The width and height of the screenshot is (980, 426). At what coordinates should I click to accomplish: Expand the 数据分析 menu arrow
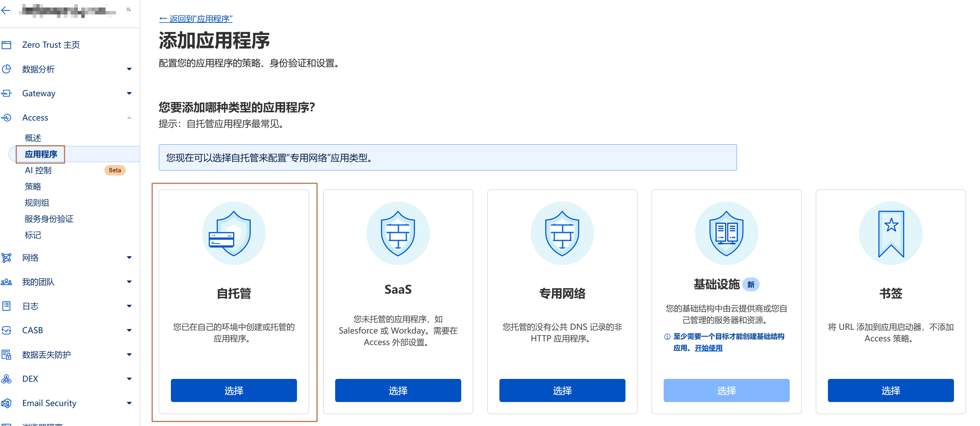click(x=129, y=69)
